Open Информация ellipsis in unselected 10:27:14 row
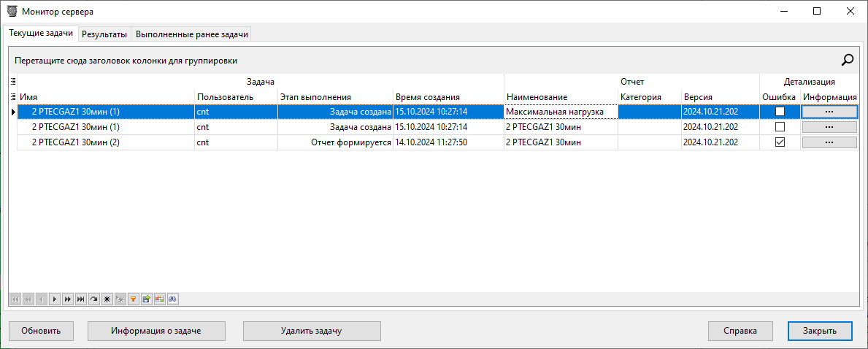868x349 pixels. pos(829,127)
